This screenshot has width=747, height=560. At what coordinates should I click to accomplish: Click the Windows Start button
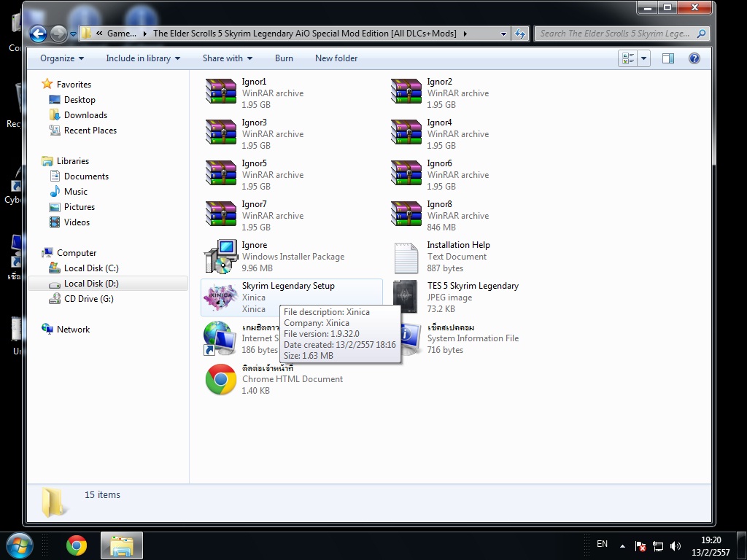(x=20, y=545)
